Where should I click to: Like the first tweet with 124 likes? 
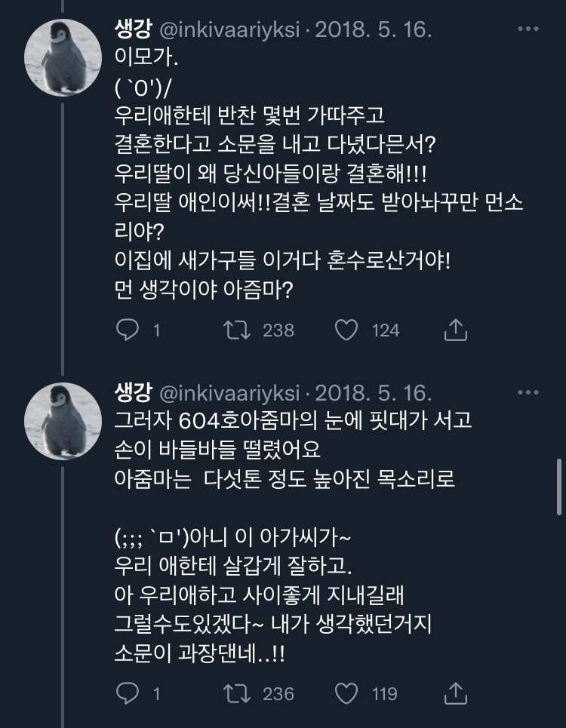pos(347,330)
